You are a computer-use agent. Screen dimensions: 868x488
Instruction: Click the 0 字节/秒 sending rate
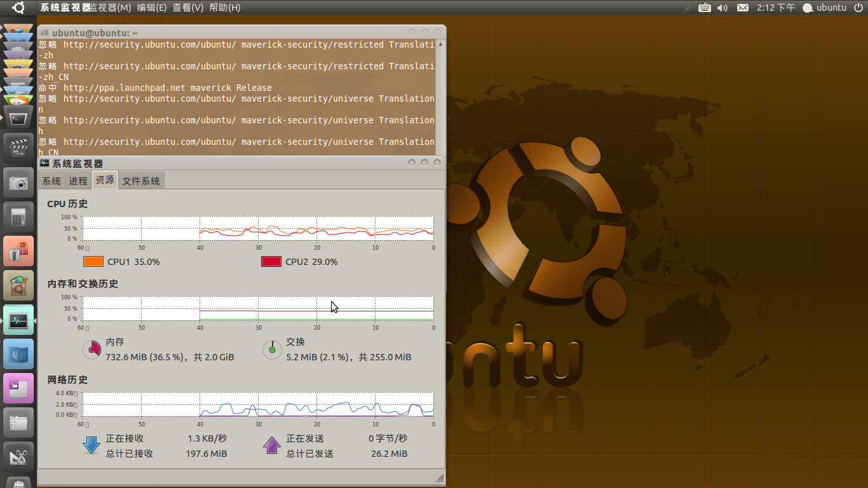click(388, 438)
